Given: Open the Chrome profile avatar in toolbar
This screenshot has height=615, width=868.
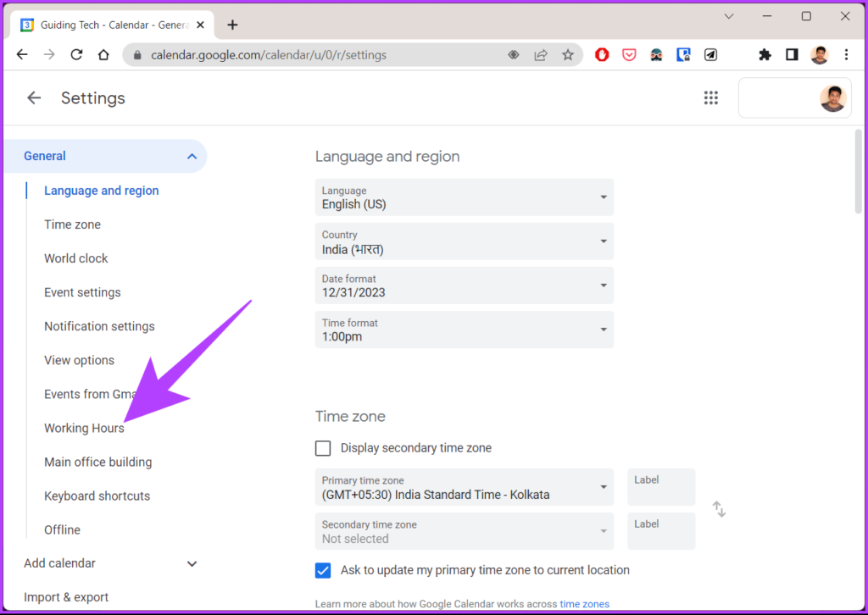Looking at the screenshot, I should pyautogui.click(x=820, y=55).
